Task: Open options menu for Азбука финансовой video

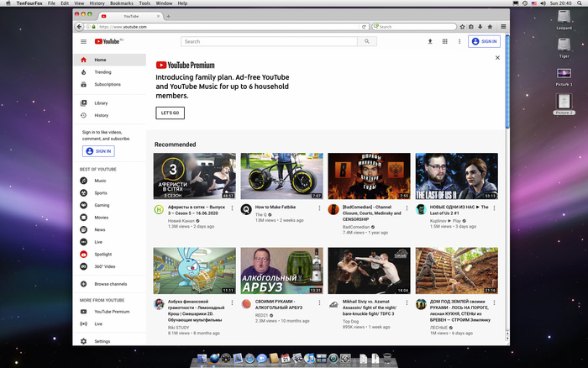Action: point(232,302)
